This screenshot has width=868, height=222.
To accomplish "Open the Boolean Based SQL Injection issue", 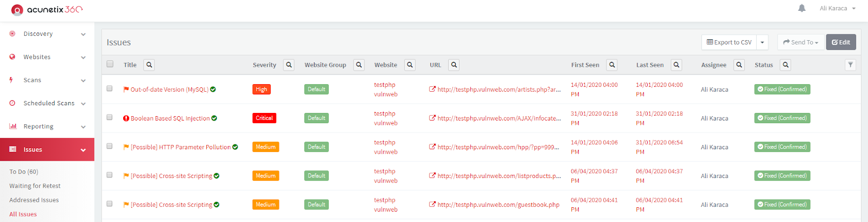I will (x=170, y=118).
